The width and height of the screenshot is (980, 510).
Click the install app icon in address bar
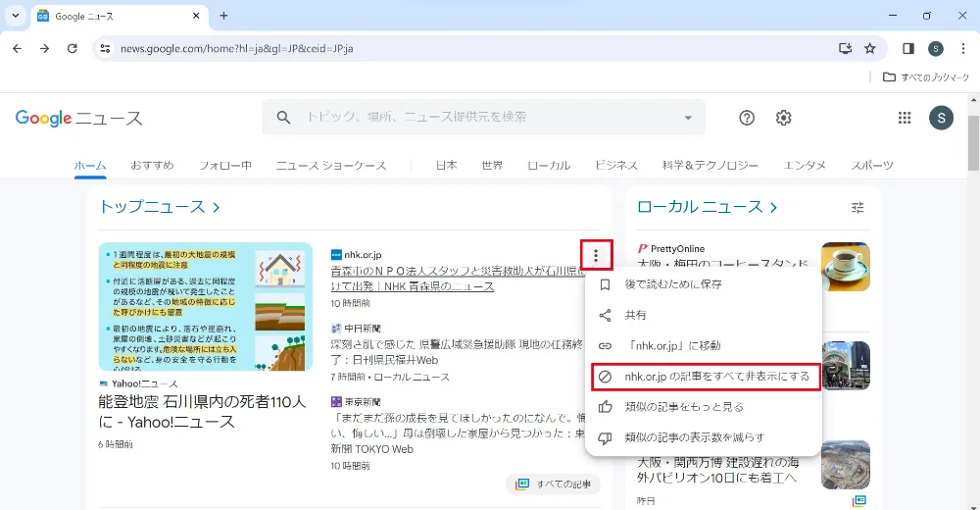click(845, 48)
